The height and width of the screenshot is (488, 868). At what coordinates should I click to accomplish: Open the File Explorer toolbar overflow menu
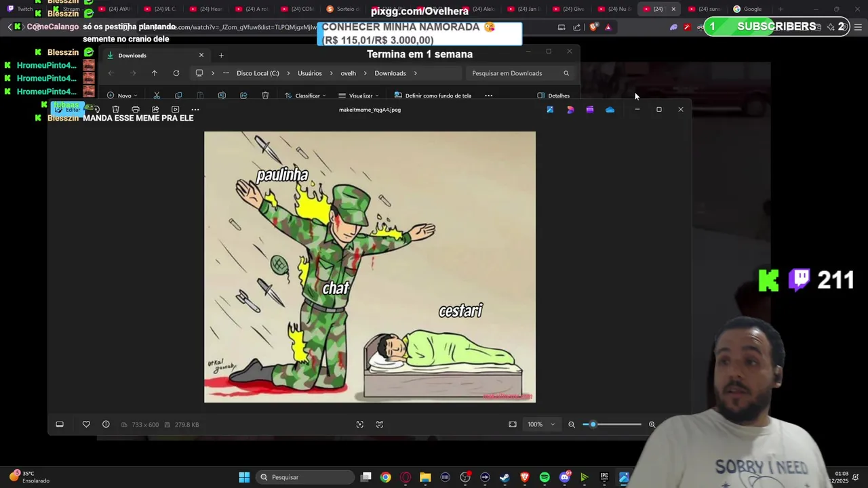[x=488, y=96]
